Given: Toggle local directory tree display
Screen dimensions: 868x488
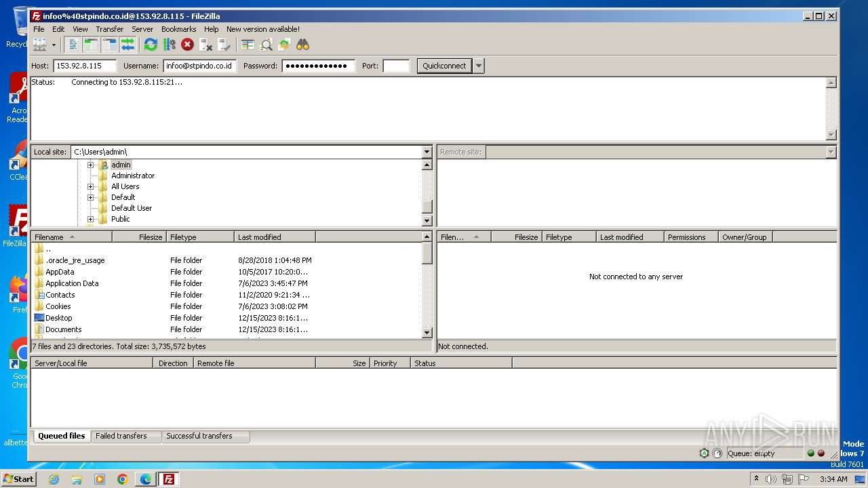Looking at the screenshot, I should [x=91, y=45].
